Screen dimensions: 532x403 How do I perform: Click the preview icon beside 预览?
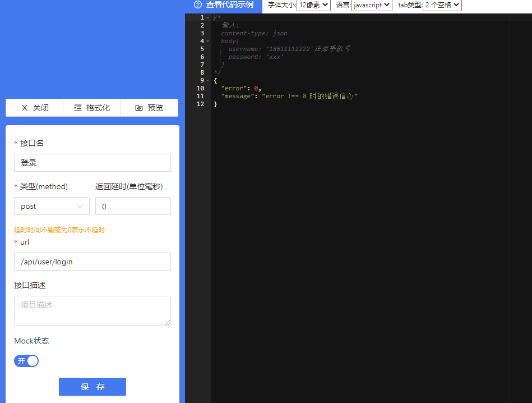[x=139, y=108]
